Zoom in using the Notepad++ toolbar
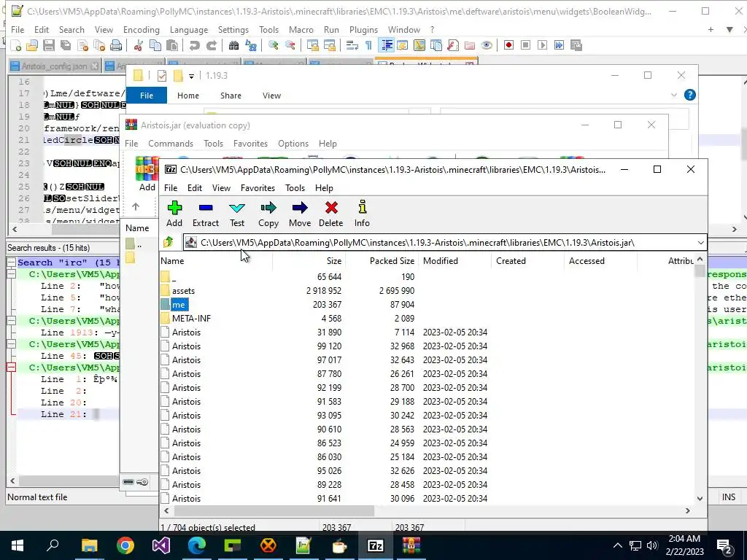The width and height of the screenshot is (747, 560). (x=273, y=45)
